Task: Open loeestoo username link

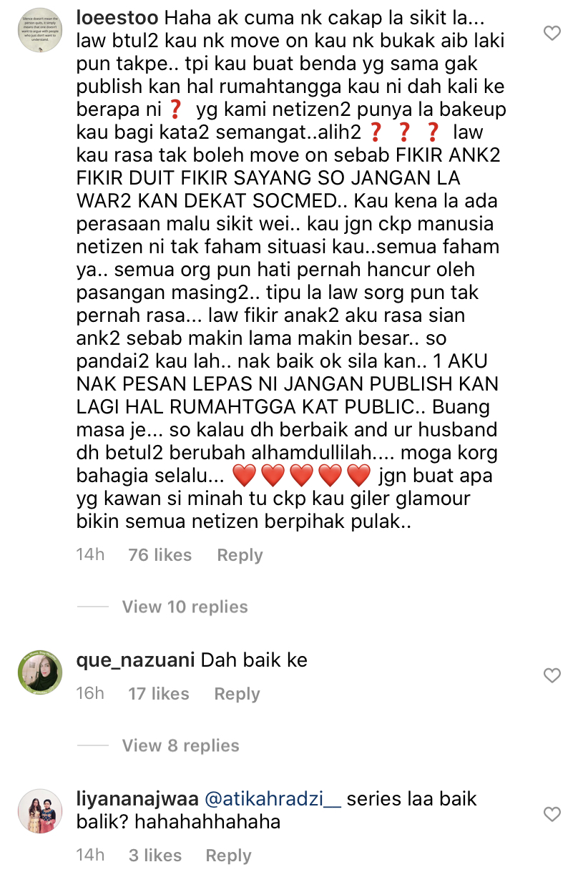Action: (x=116, y=17)
